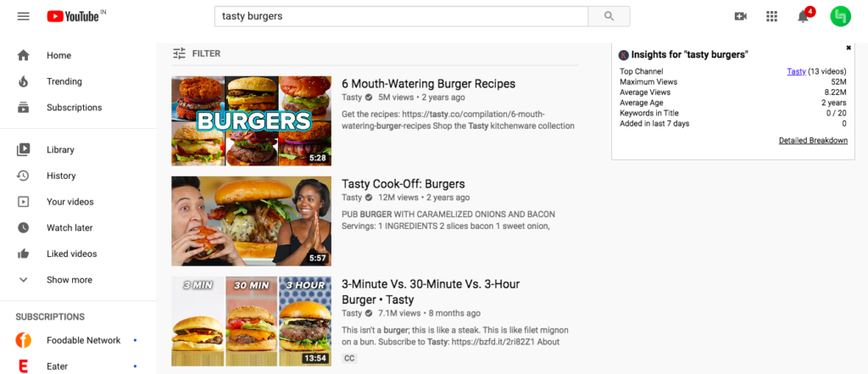The width and height of the screenshot is (868, 374).
Task: Open the search FILTER options
Action: click(197, 53)
